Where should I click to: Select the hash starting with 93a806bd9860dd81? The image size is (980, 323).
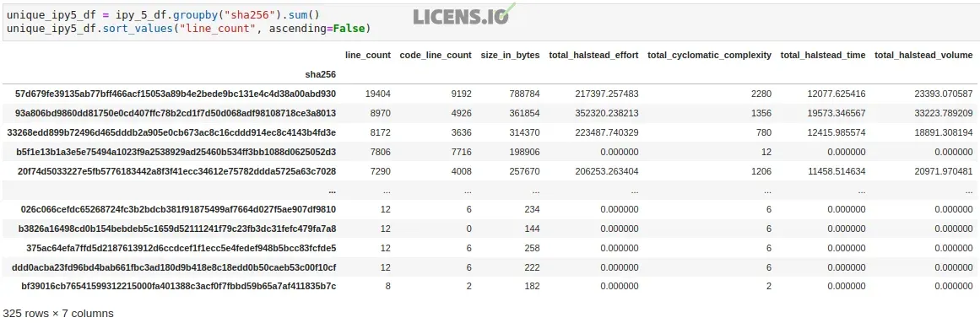pyautogui.click(x=176, y=113)
